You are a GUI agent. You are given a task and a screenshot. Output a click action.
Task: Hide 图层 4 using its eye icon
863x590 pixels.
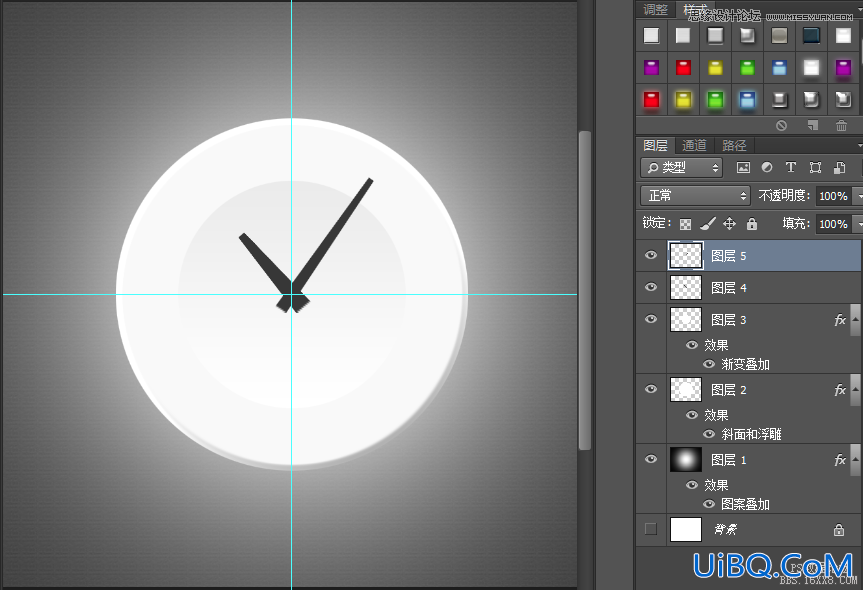[x=651, y=287]
